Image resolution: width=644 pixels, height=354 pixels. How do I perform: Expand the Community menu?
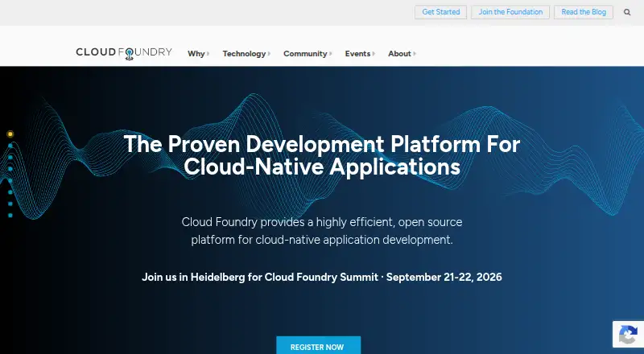[x=308, y=53]
